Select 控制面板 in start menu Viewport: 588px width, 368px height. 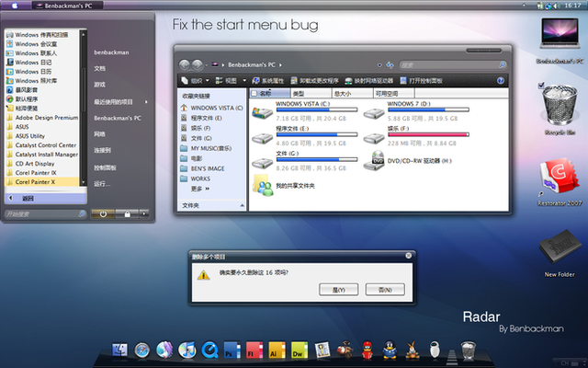pyautogui.click(x=105, y=167)
